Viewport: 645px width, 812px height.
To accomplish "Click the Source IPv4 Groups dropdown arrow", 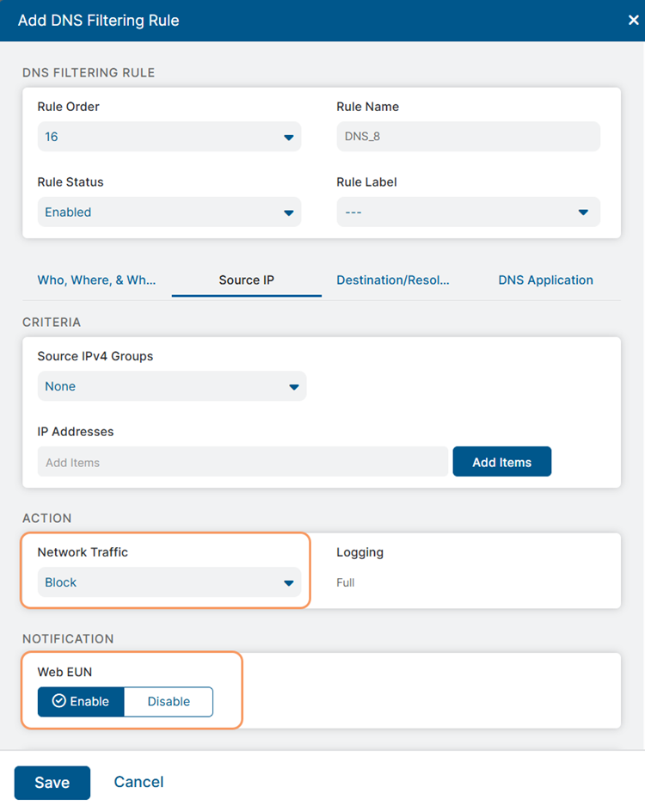I will pyautogui.click(x=293, y=385).
